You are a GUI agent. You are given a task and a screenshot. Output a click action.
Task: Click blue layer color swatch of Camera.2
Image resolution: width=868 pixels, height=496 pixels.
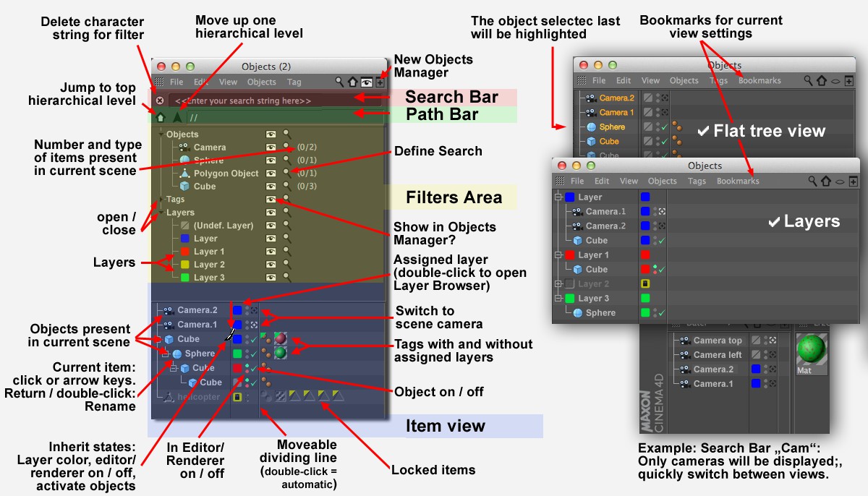[x=237, y=310]
